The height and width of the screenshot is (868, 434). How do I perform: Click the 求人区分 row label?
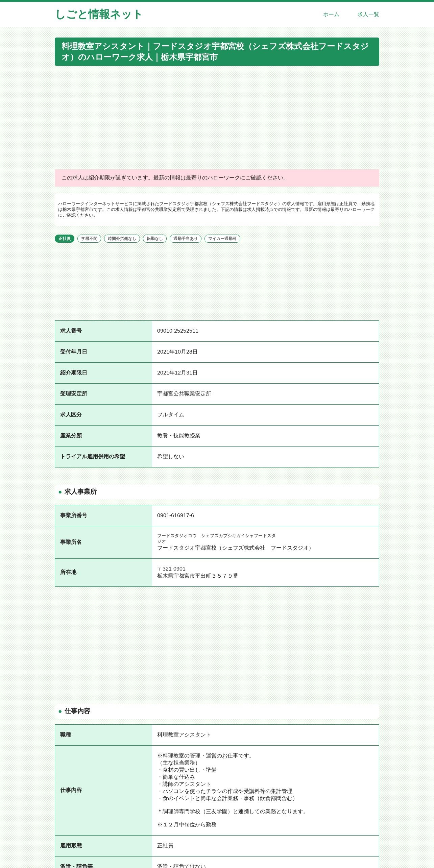(x=71, y=415)
